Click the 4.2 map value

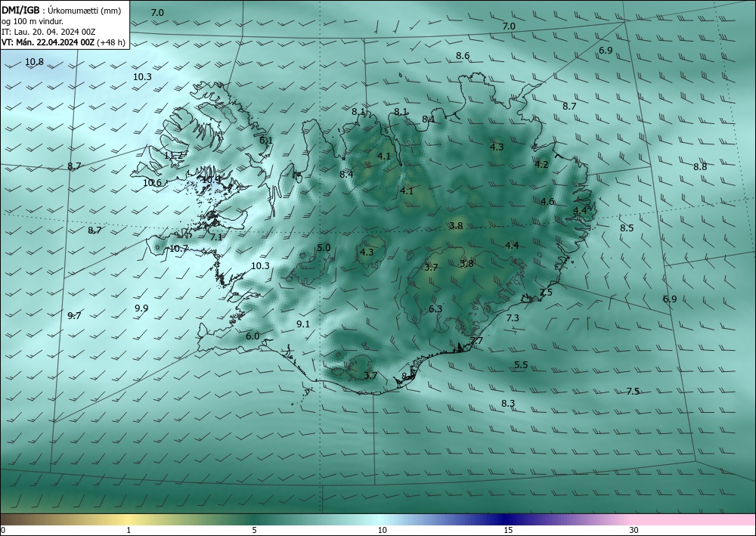tap(541, 164)
